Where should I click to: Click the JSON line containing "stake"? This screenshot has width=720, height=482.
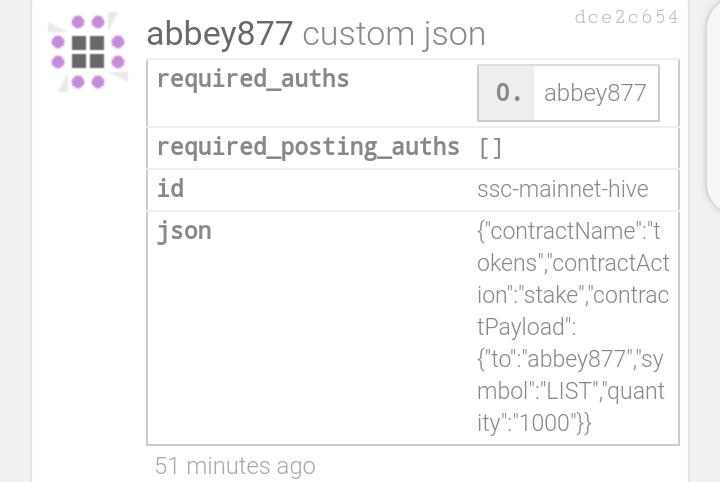coord(573,295)
